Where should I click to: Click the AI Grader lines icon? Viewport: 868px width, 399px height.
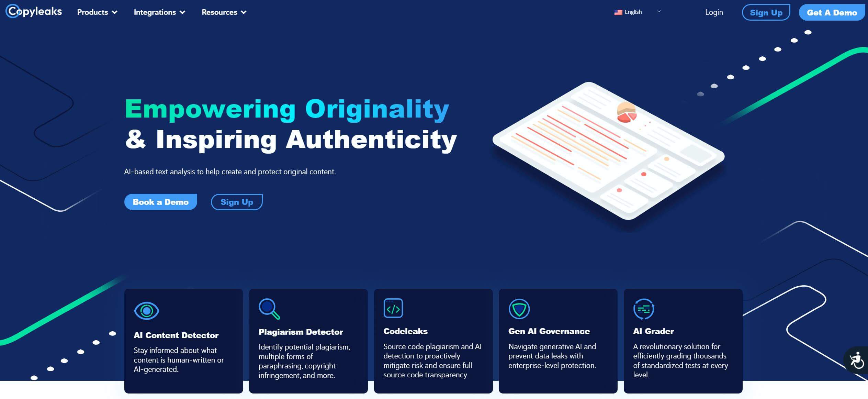pos(643,308)
